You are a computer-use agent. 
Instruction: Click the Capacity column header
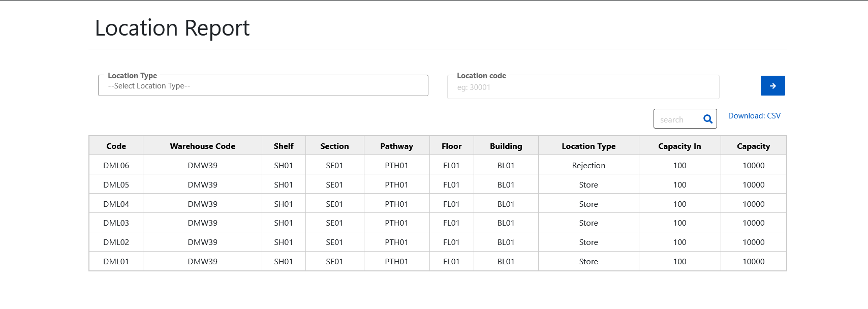click(753, 146)
